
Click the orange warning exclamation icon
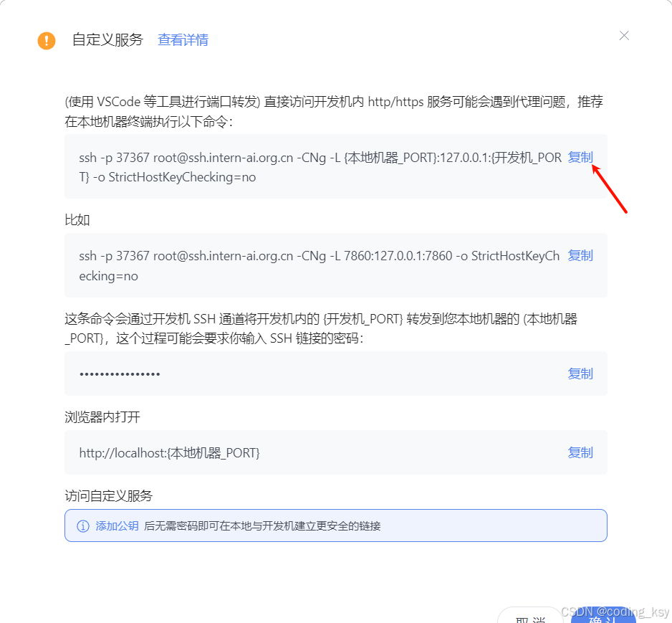[x=47, y=41]
